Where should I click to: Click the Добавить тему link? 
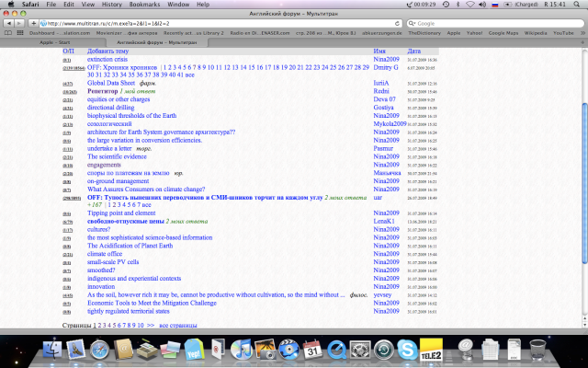tap(108, 52)
